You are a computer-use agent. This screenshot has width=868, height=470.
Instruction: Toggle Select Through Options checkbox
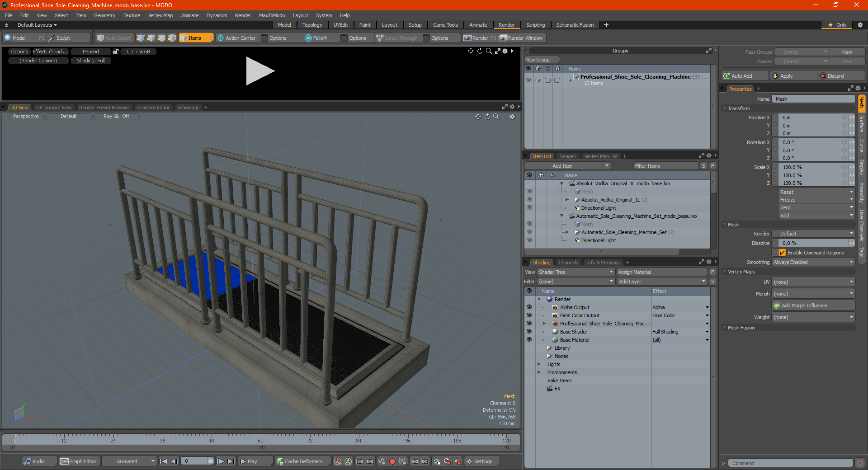coord(426,38)
